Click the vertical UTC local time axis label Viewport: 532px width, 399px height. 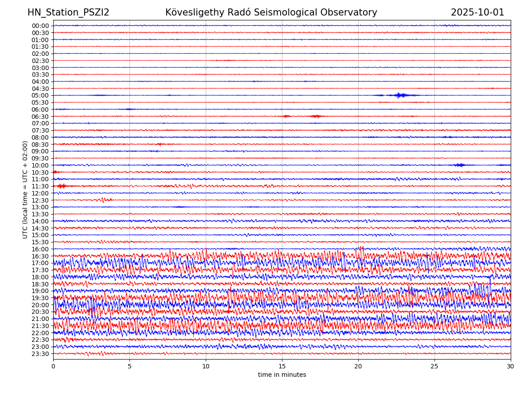(x=25, y=189)
